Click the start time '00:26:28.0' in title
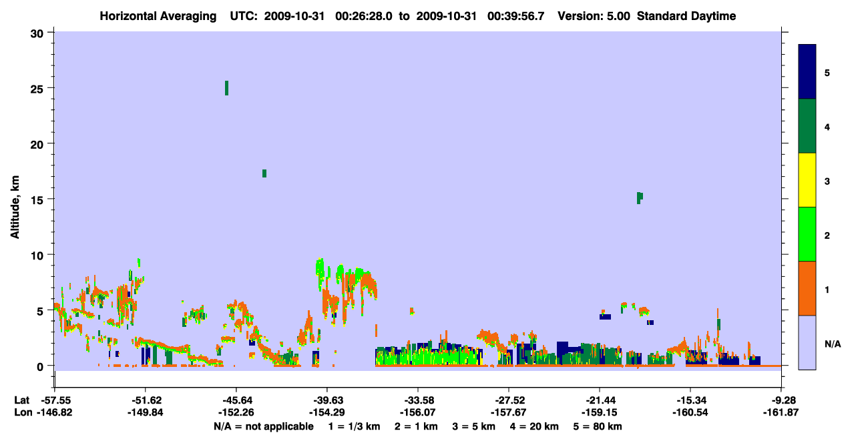This screenshot has height=445, width=868. point(363,16)
